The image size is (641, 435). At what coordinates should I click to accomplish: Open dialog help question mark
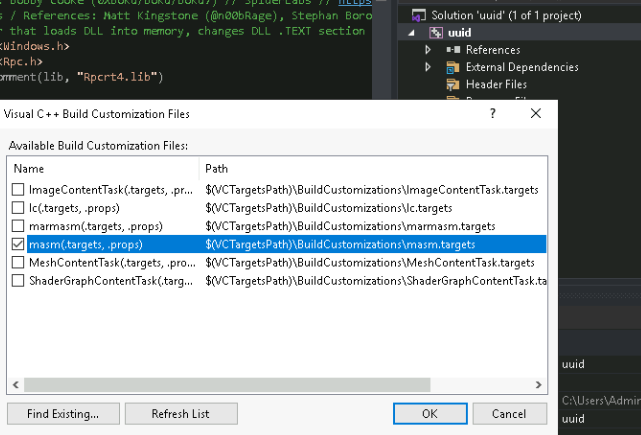tap(493, 113)
